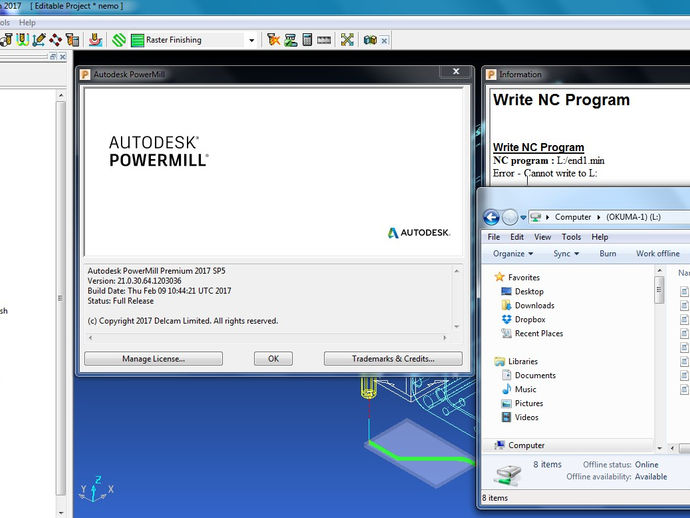Image resolution: width=690 pixels, height=518 pixels.
Task: Click the pencil-with-axes workplane editor icon
Action: pyautogui.click(x=39, y=40)
